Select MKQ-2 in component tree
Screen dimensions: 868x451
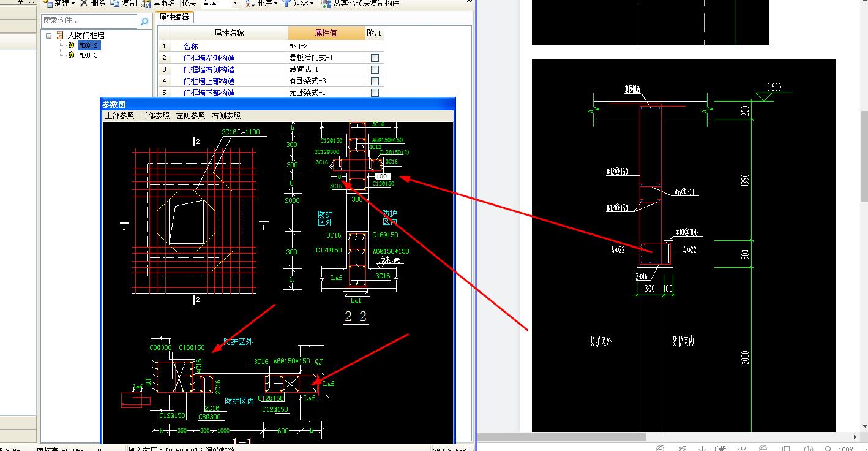tap(88, 45)
